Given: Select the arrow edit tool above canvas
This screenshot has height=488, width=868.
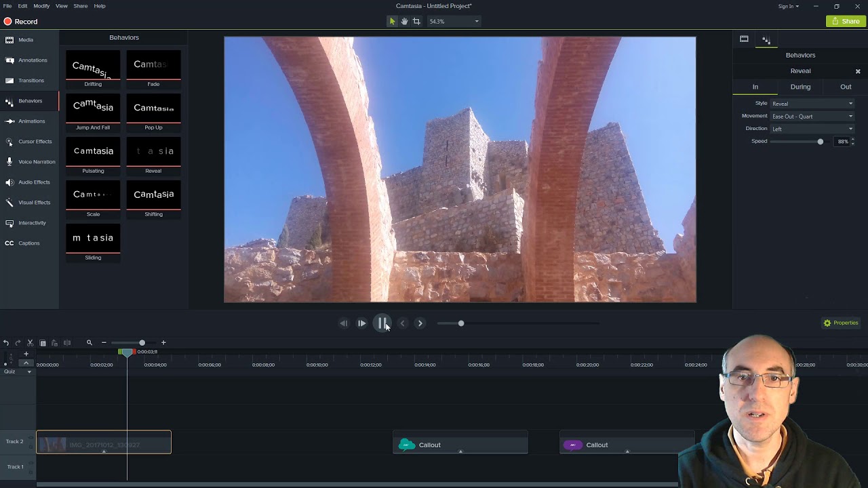Looking at the screenshot, I should (392, 21).
